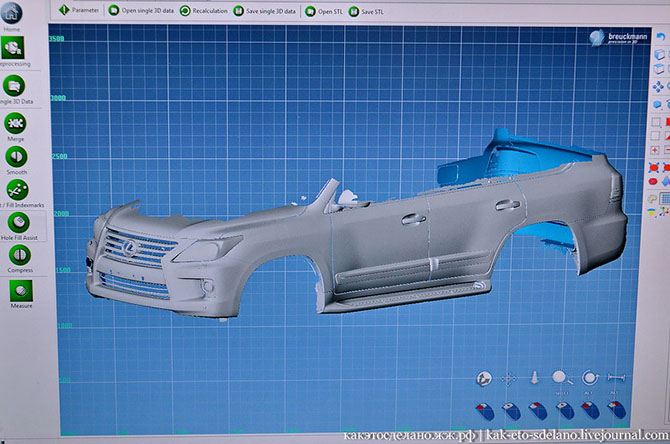Click the dotted square selection icon
Viewport: 670px width, 444px height.
coord(655,136)
